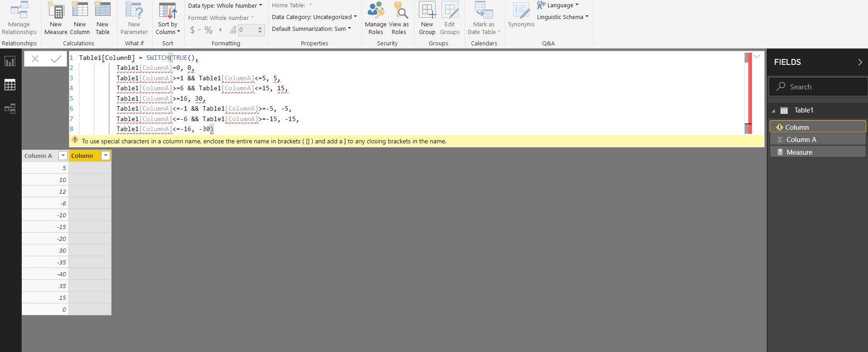Open Format Whole number dropdown
This screenshot has width=868, height=352.
click(x=221, y=18)
